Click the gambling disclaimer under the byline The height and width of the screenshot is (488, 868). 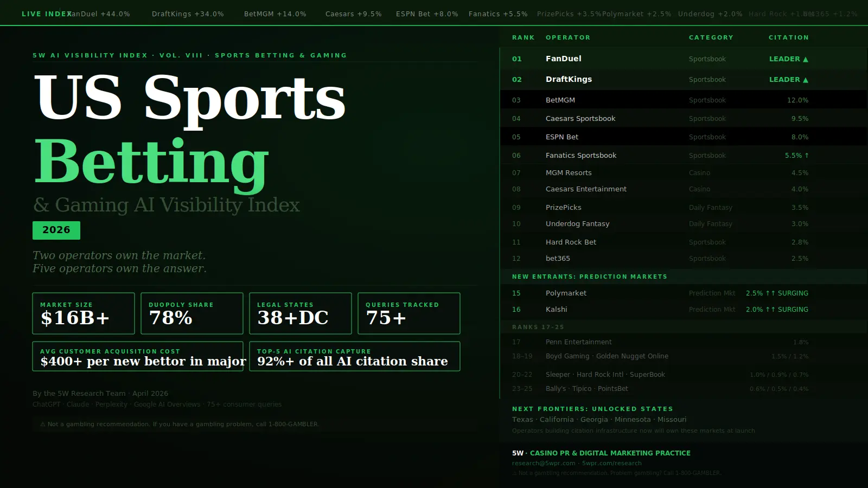pyautogui.click(x=180, y=424)
